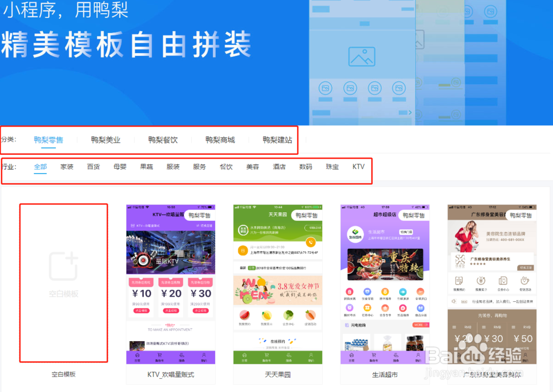Click the 闪电抢购 lightning icon in 生活超市
The width and height of the screenshot is (553, 392).
[x=346, y=325]
